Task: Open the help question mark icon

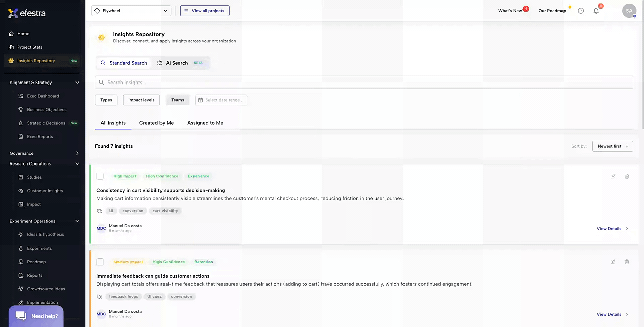Action: click(581, 11)
